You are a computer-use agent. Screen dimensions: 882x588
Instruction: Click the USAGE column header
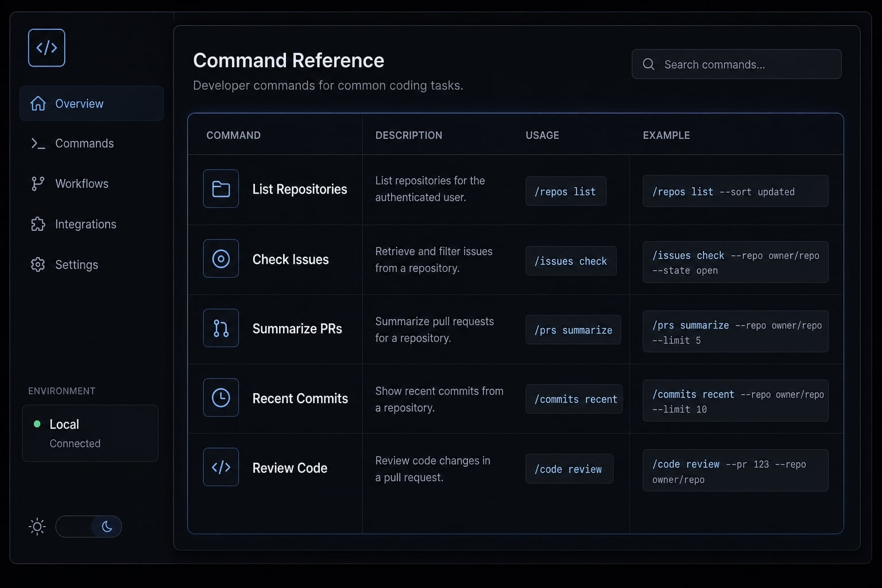point(542,135)
